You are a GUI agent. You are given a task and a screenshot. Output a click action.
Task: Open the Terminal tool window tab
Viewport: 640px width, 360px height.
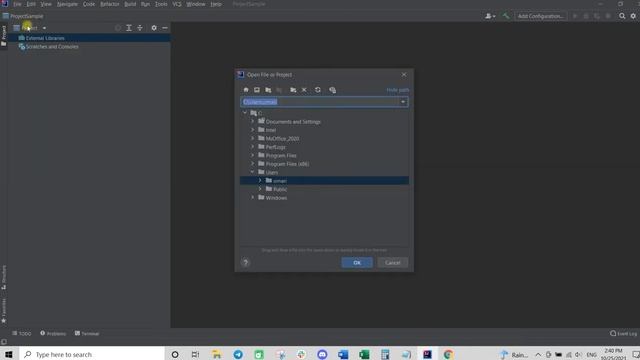click(x=87, y=333)
